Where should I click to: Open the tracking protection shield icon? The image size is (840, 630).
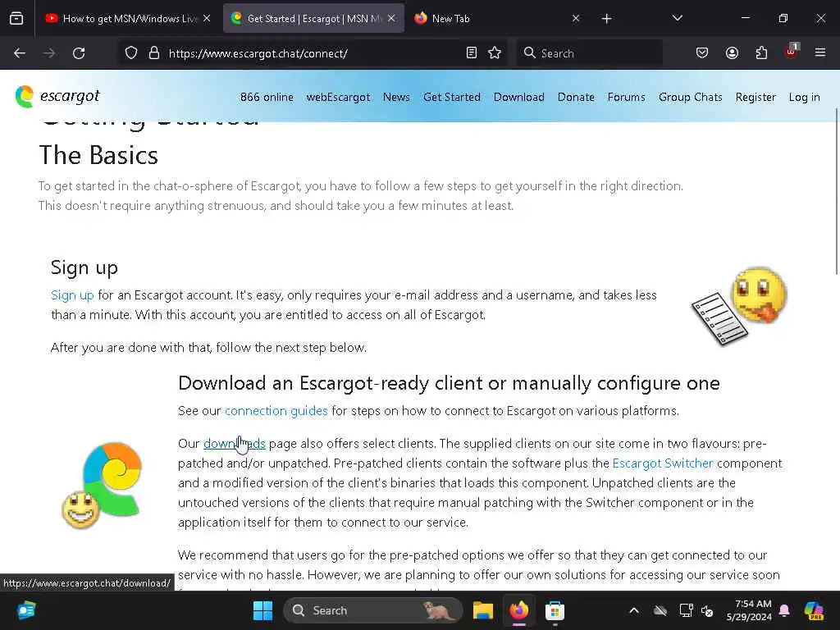pos(131,53)
